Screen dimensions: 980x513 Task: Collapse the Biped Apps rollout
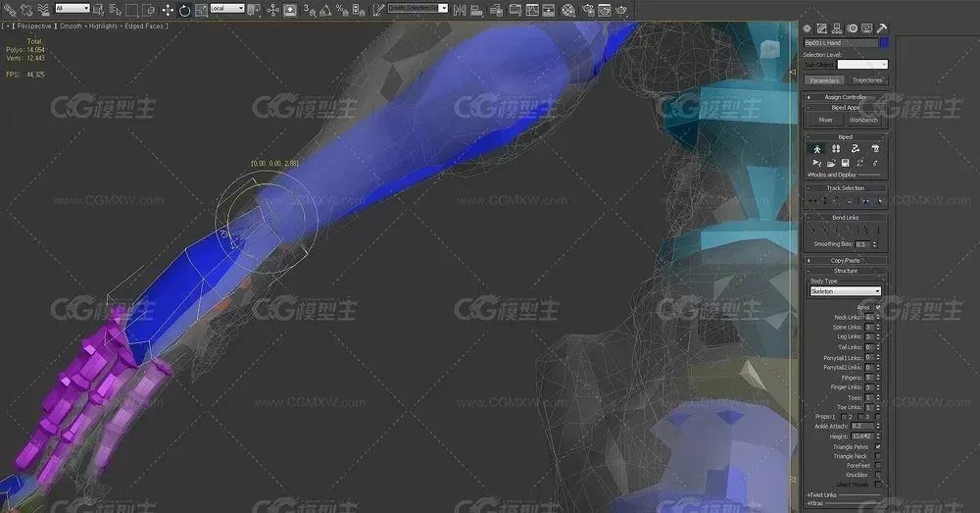tap(845, 108)
